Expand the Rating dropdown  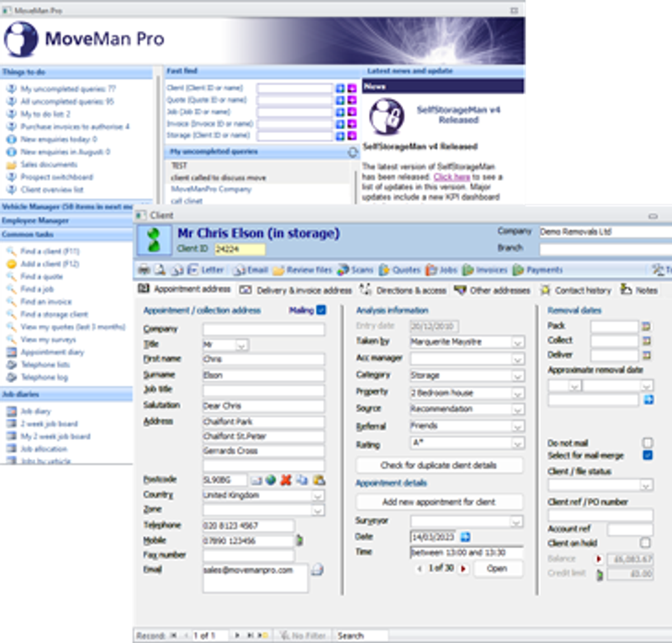[x=518, y=443]
